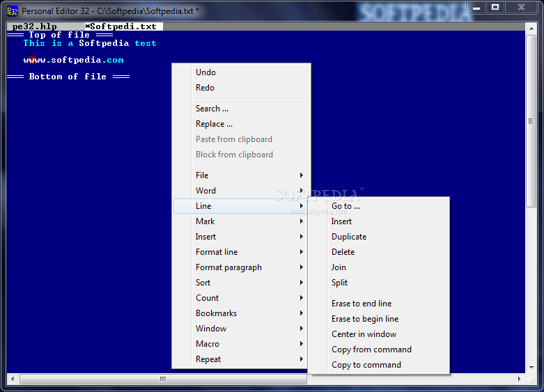Choose Redo from the context menu
This screenshot has height=392, width=544.
[x=242, y=88]
